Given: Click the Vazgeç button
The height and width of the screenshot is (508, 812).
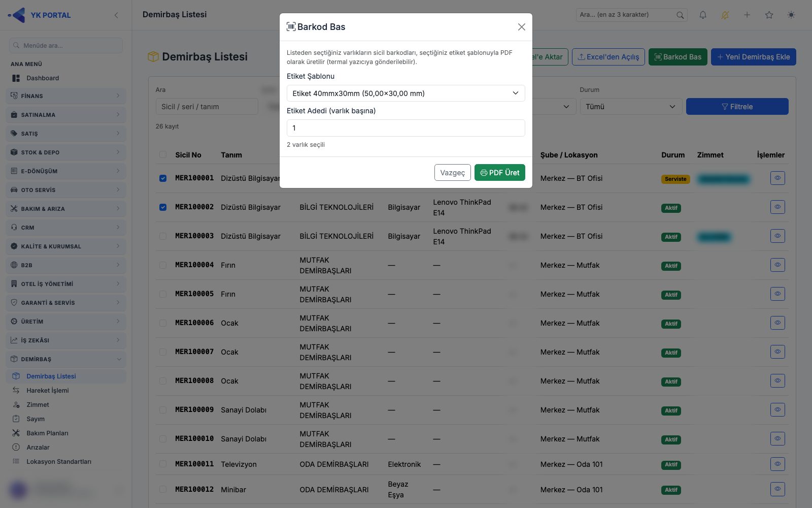Looking at the screenshot, I should pos(452,173).
